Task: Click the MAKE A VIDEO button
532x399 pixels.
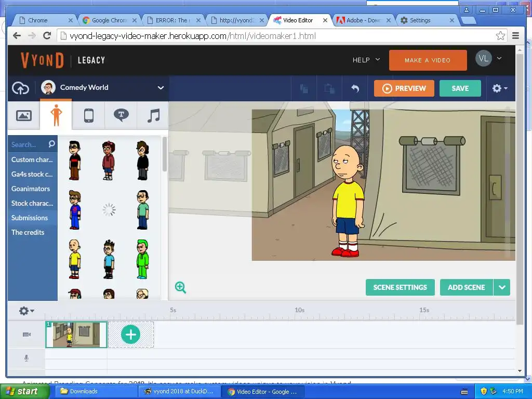Action: pos(428,60)
